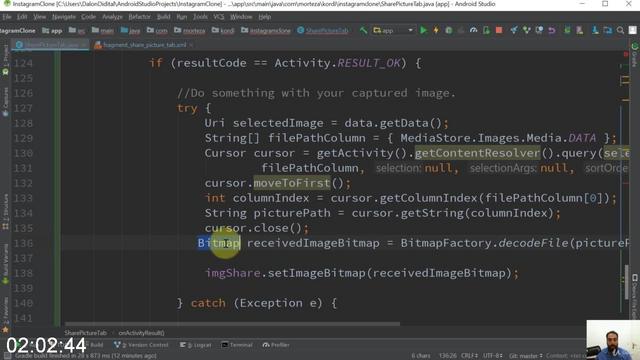
Task: Click Attach debugger to Android process icon
Action: pos(486,30)
